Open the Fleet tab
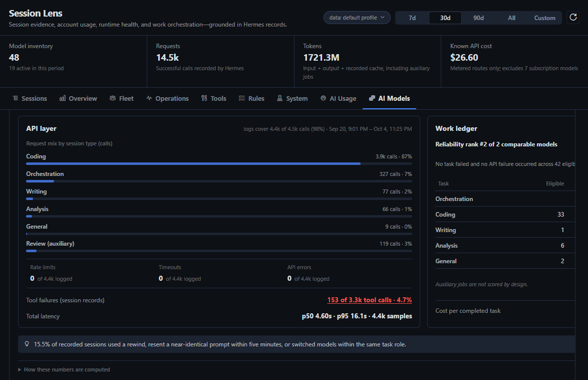The height and width of the screenshot is (380, 588). coord(122,98)
